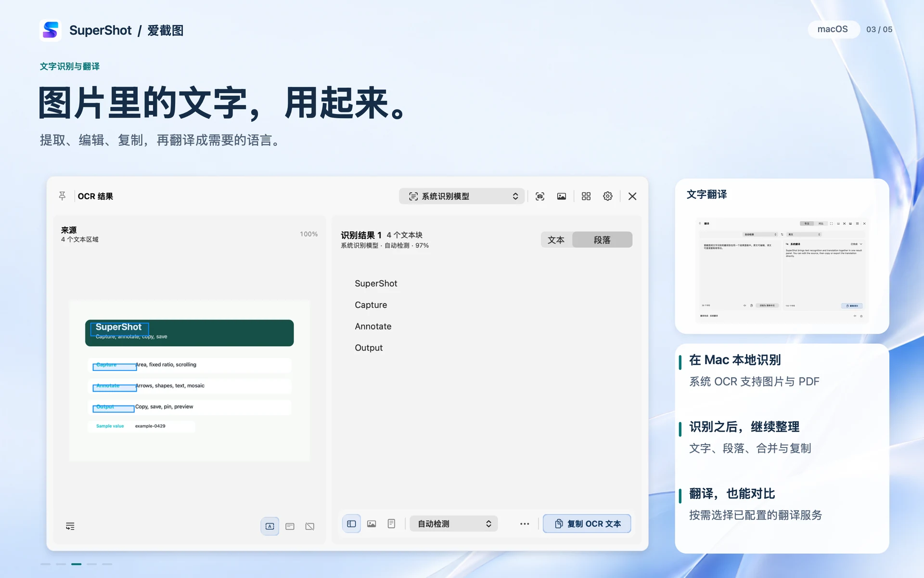Select the recognized line Capture
924x578 pixels.
pyautogui.click(x=371, y=305)
